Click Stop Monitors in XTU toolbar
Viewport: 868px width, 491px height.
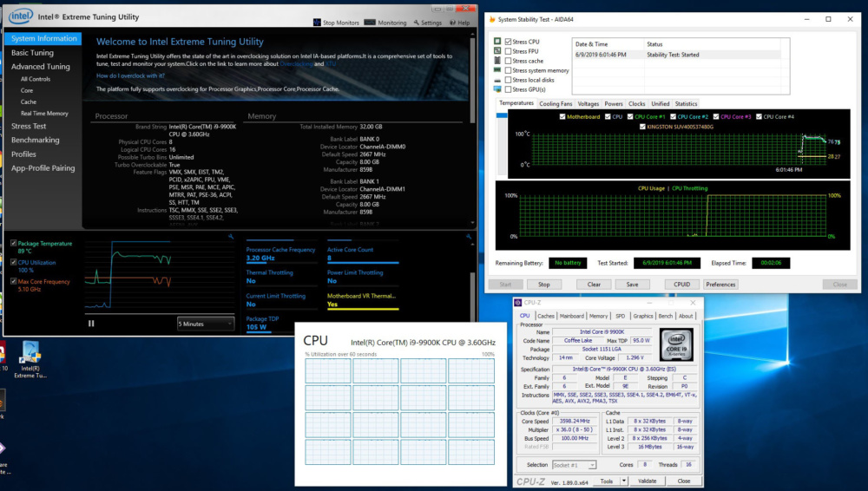point(336,23)
